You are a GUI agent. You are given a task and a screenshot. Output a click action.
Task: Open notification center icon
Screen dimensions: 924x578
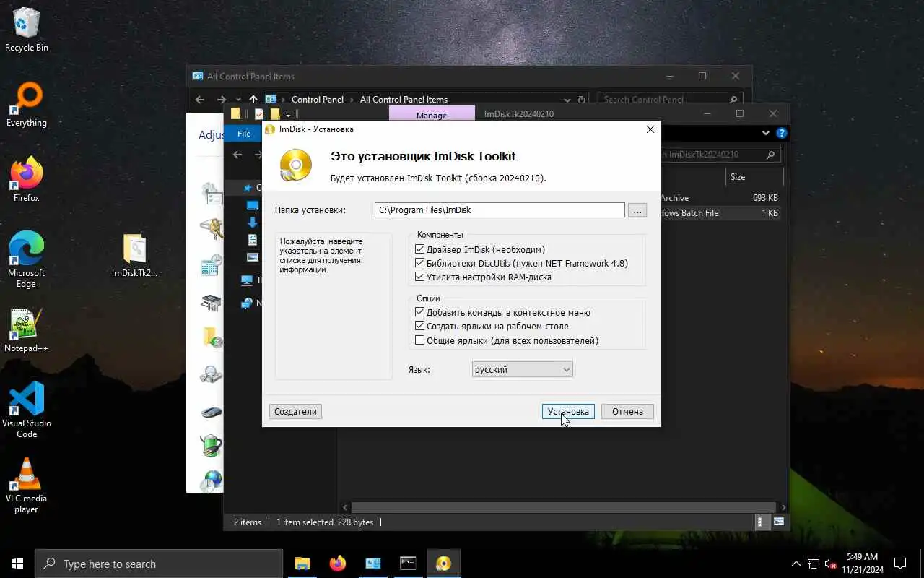click(900, 564)
